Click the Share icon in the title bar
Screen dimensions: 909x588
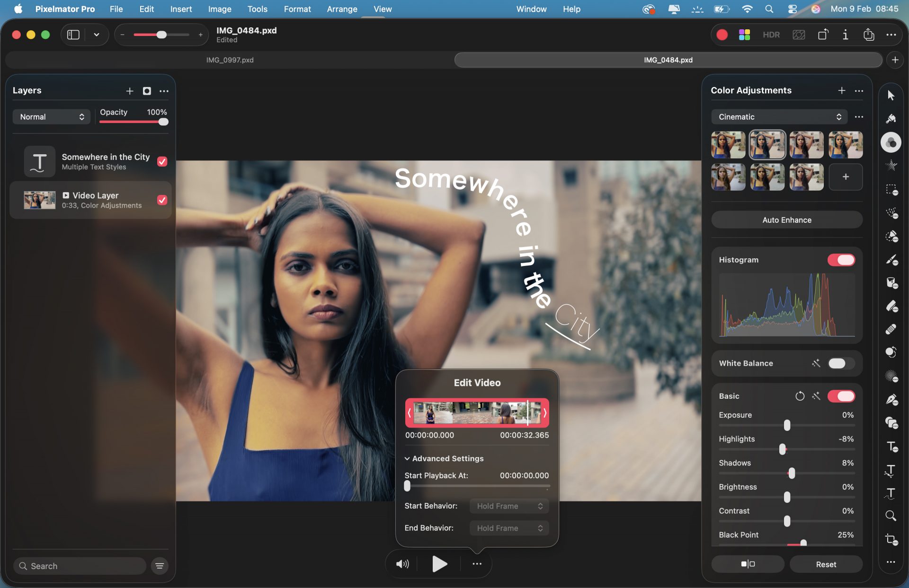[x=868, y=35]
